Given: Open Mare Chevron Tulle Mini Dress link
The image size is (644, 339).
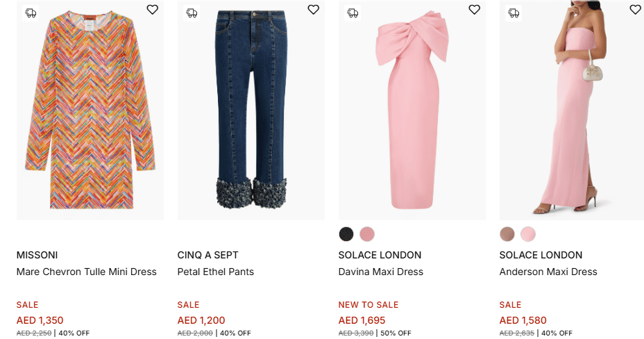Looking at the screenshot, I should tap(87, 272).
